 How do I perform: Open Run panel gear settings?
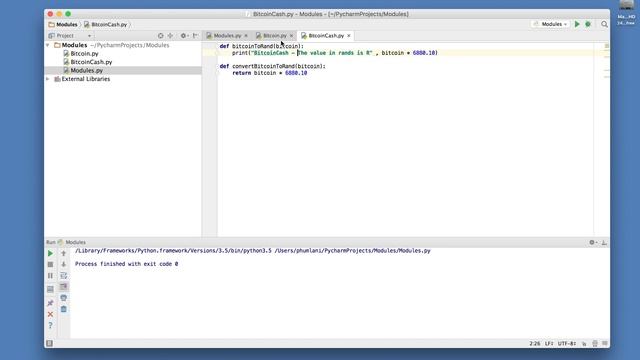tap(593, 242)
